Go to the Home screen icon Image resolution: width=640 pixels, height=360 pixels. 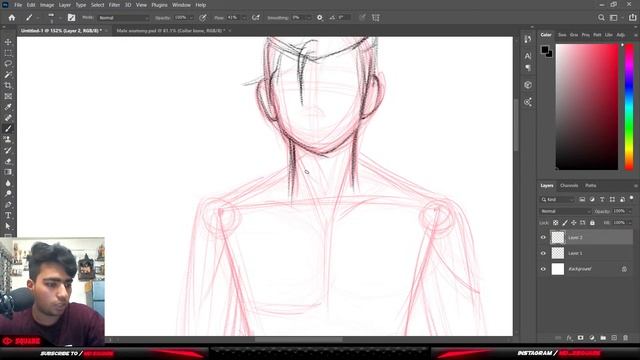[x=11, y=18]
